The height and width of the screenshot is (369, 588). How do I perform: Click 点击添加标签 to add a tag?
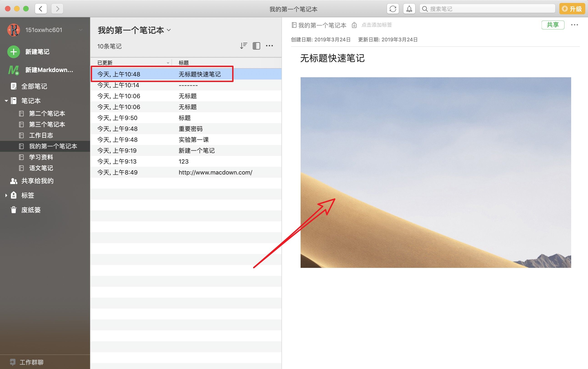coord(377,25)
